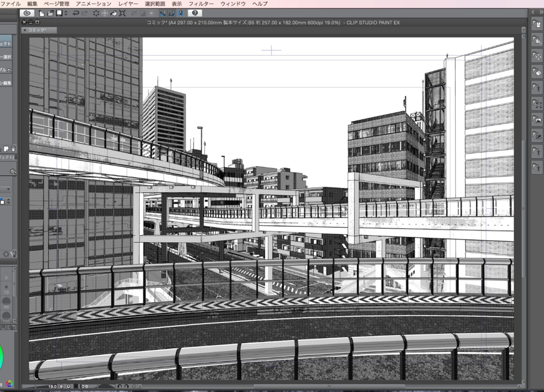The image size is (544, 392).
Task: Click the zoom in magnifier in the status bar
Action: pyautogui.click(x=69, y=386)
